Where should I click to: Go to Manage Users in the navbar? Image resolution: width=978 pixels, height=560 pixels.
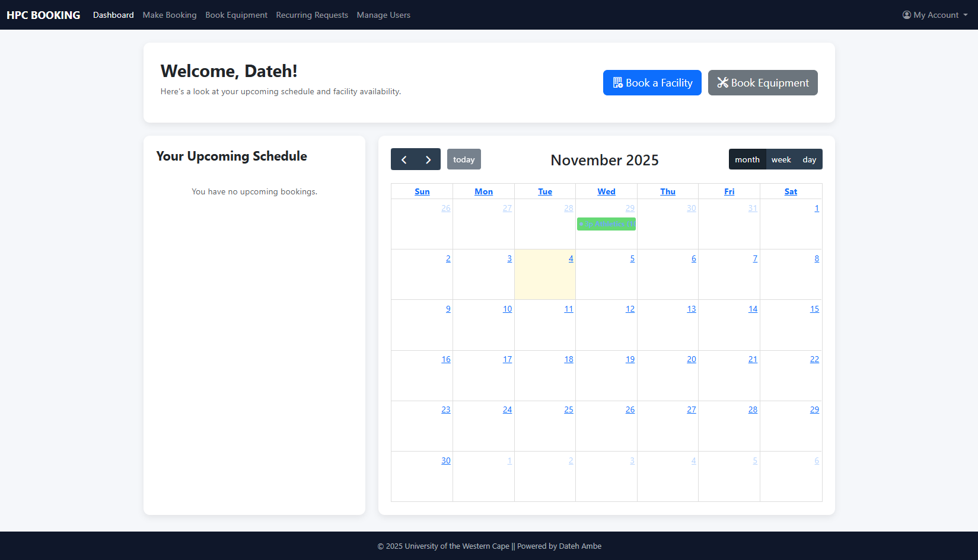383,15
